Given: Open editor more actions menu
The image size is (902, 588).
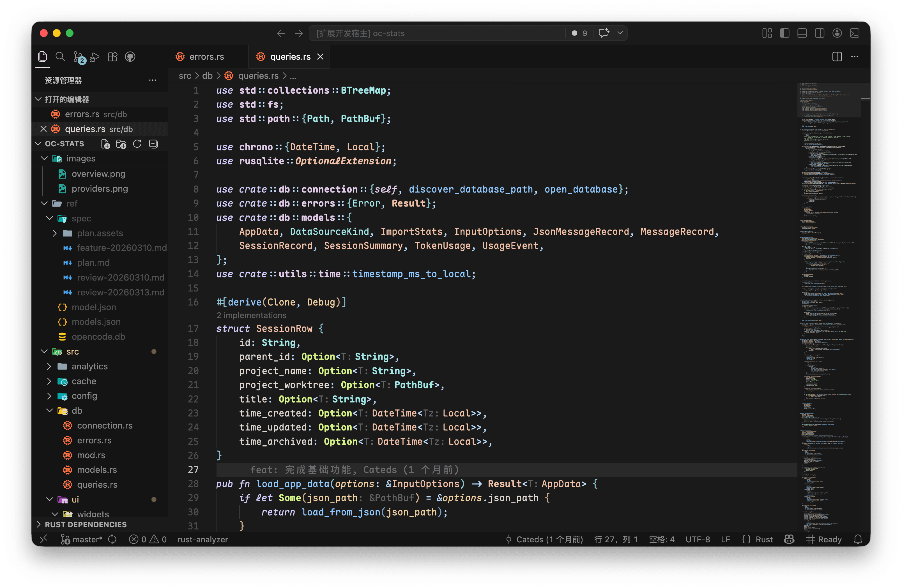Looking at the screenshot, I should pyautogui.click(x=855, y=57).
